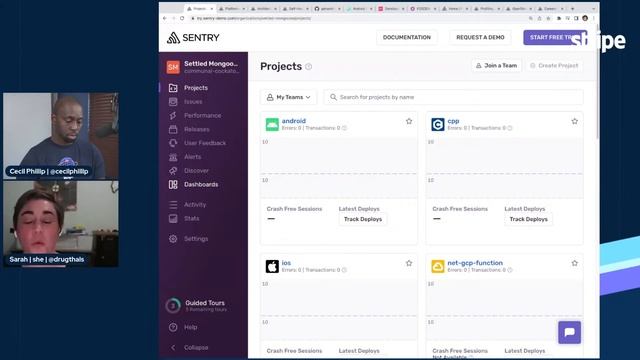This screenshot has height=360, width=640.
Task: Expand the My Teams dropdown
Action: tap(288, 97)
